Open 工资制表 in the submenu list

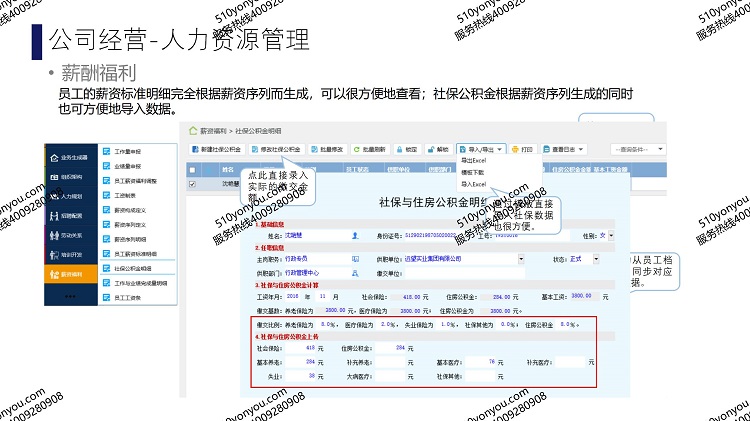click(125, 197)
